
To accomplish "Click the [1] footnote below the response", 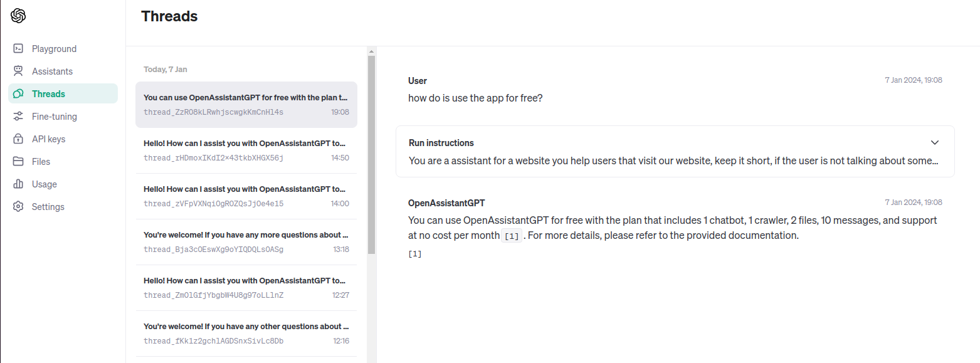I will coord(415,254).
